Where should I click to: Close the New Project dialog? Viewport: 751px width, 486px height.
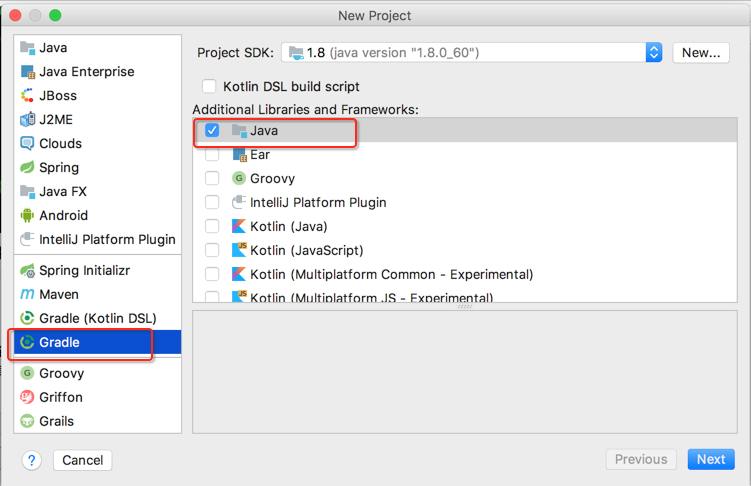pos(15,15)
